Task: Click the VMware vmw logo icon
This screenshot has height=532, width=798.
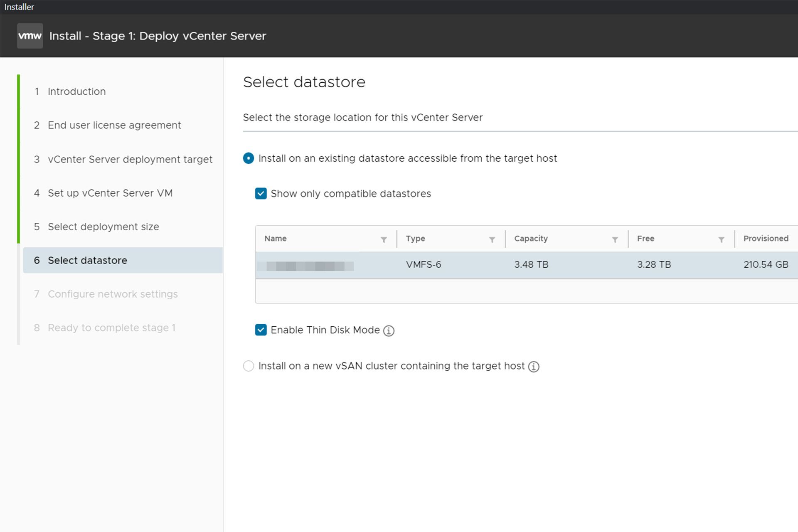Action: coord(30,36)
